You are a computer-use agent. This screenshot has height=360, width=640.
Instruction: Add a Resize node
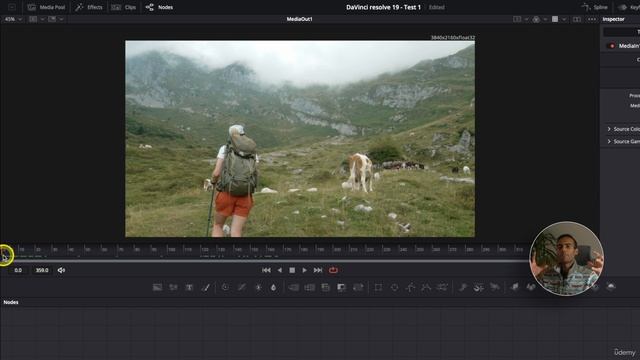pyautogui.click(x=342, y=287)
